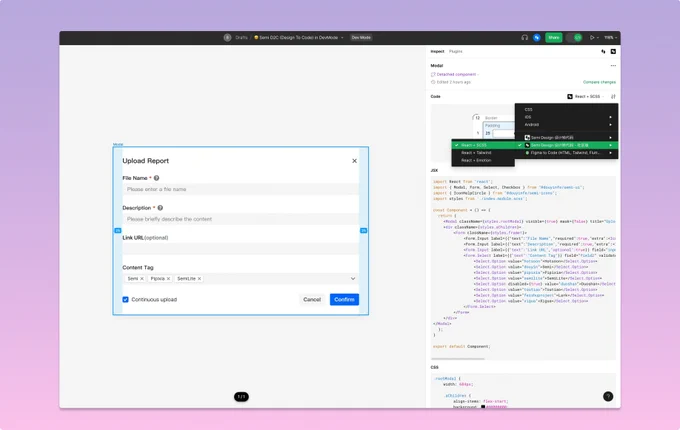Click the Link URL input field

(x=240, y=249)
